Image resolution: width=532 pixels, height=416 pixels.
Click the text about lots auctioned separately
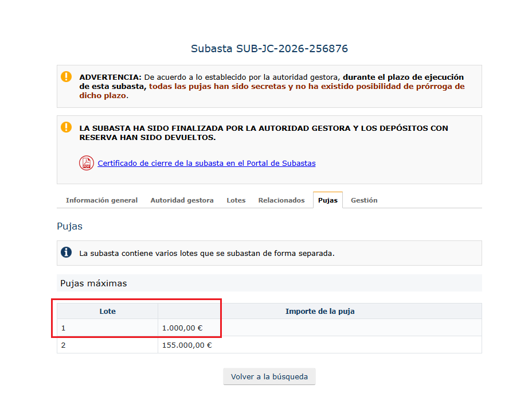[207, 254]
